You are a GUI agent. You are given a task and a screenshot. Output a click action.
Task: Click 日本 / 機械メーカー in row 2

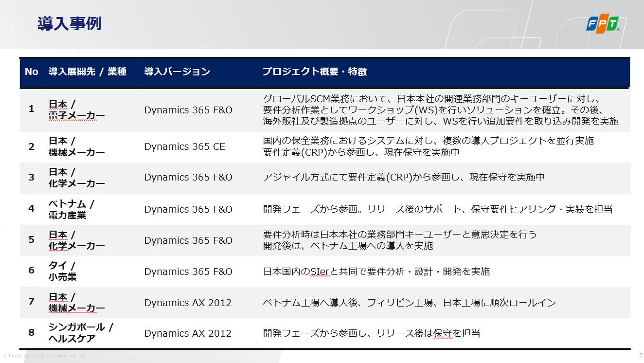pos(77,146)
